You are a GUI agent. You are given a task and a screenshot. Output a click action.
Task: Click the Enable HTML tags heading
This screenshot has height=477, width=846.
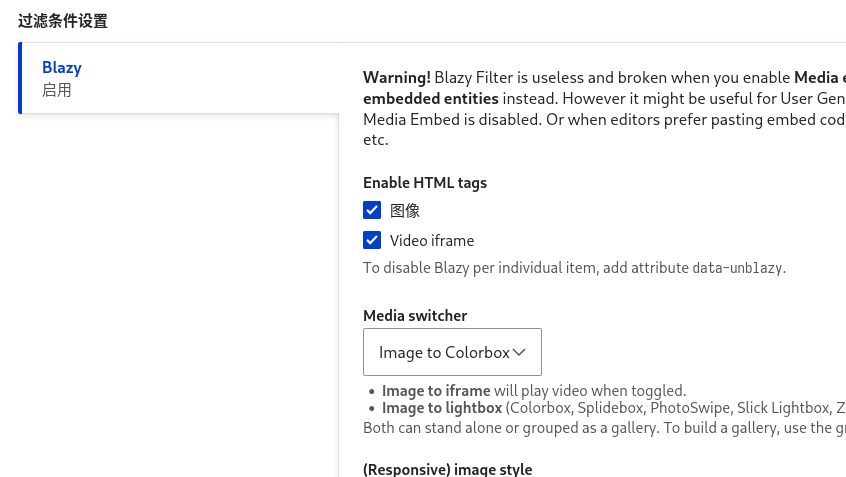(425, 183)
